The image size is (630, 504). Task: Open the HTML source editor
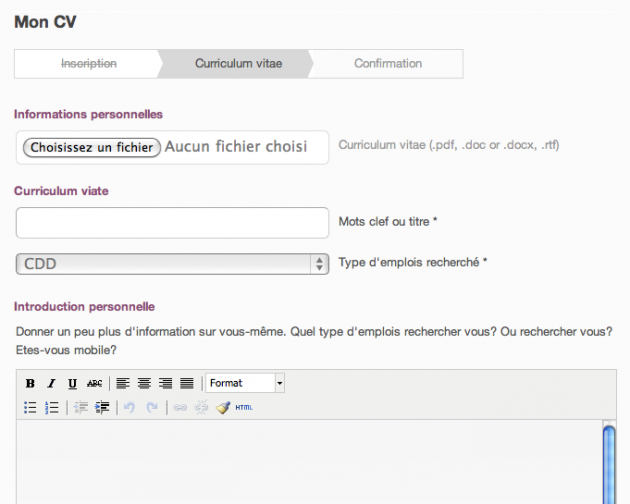pyautogui.click(x=244, y=408)
